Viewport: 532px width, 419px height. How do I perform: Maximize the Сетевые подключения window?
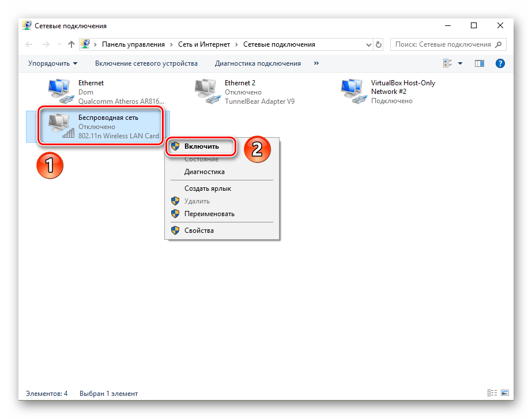click(474, 25)
